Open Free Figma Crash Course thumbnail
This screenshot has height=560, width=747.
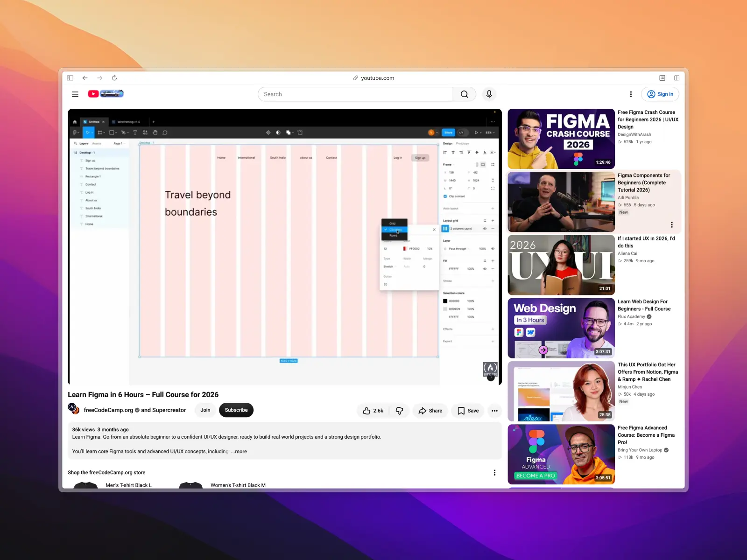point(561,139)
